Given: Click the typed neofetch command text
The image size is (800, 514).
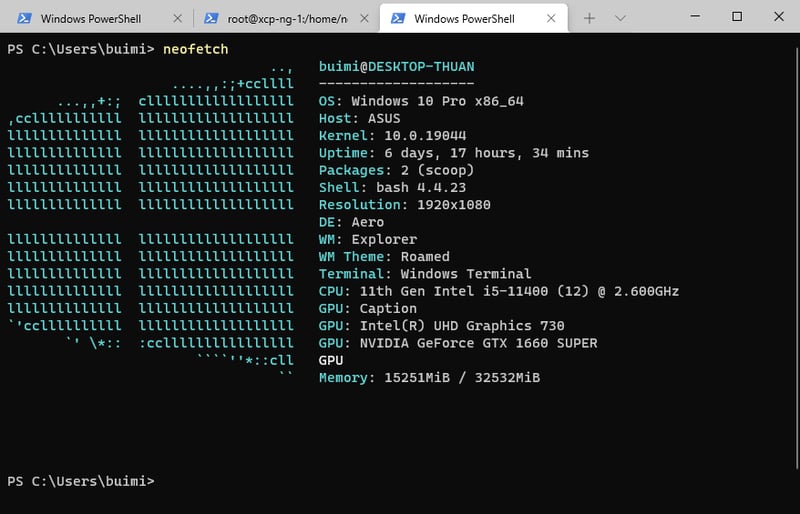Looking at the screenshot, I should 195,49.
